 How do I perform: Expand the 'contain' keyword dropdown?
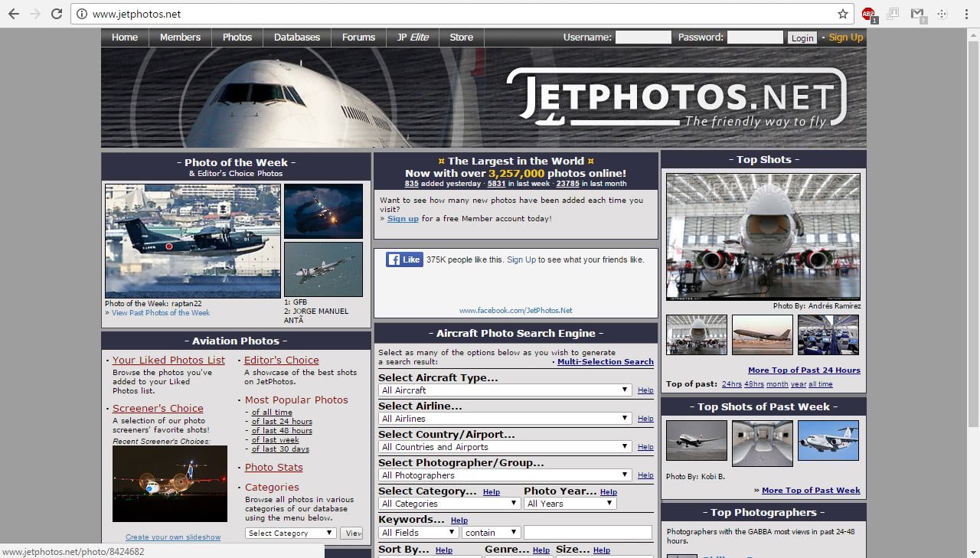(x=491, y=533)
